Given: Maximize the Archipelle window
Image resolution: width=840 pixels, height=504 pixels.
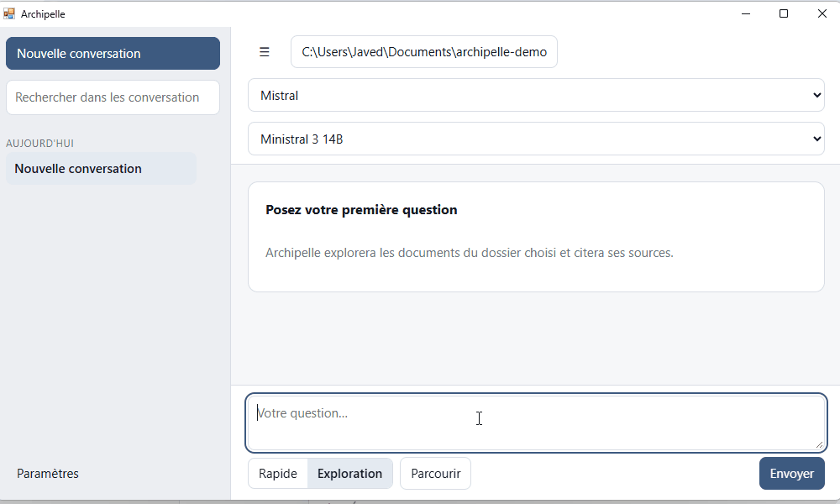Looking at the screenshot, I should [784, 14].
